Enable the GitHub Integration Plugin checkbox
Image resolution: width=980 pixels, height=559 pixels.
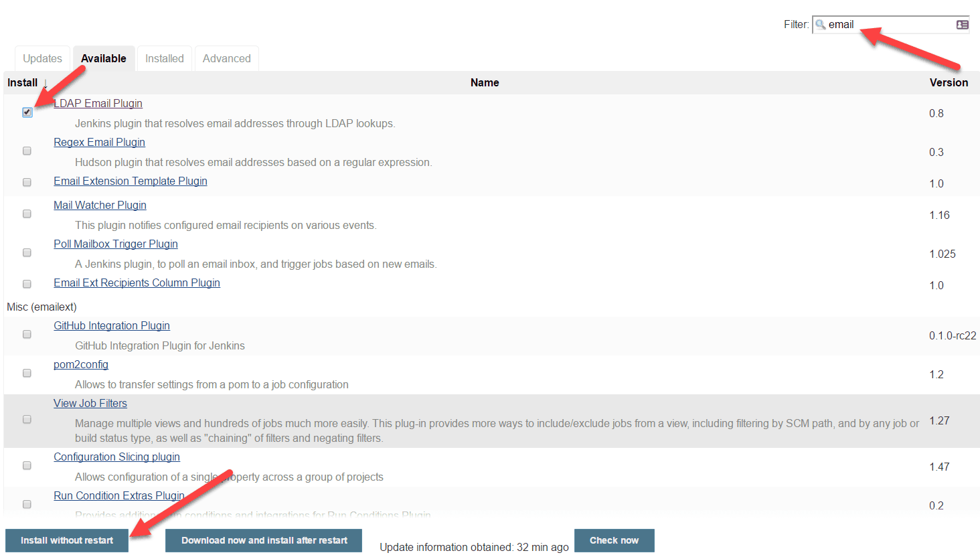tap(27, 334)
